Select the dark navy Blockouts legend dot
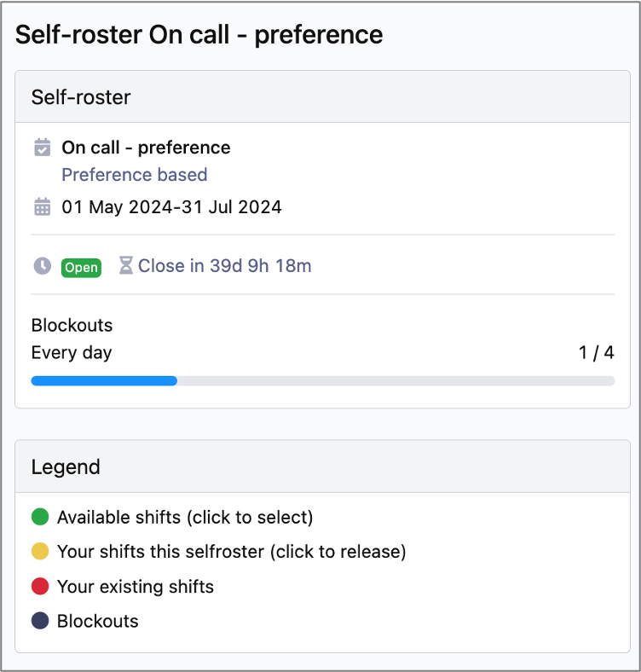This screenshot has height=672, width=641. click(40, 621)
